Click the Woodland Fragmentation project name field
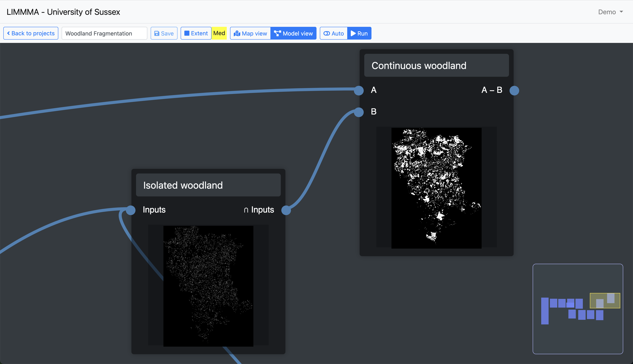This screenshot has height=364, width=633. coord(104,33)
